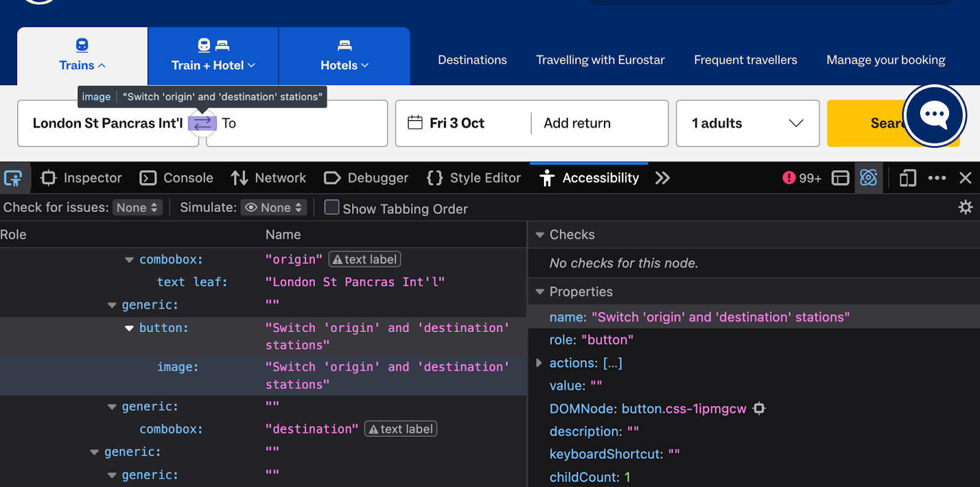Viewport: 980px width, 487px height.
Task: Click the London St Pancras Int'l origin field
Action: click(108, 123)
